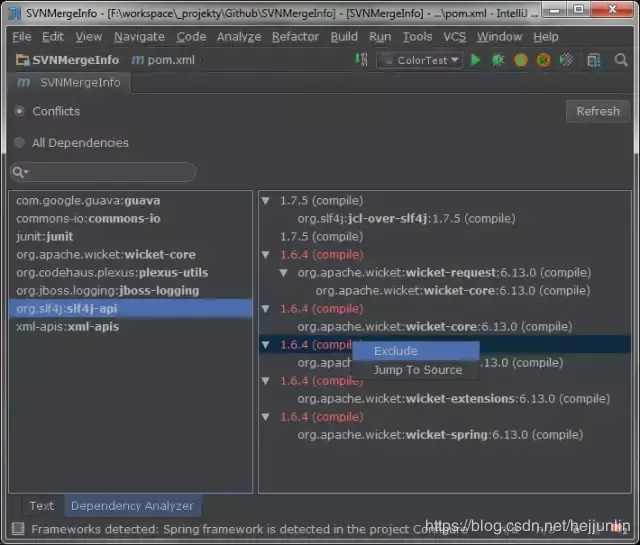The height and width of the screenshot is (545, 640).
Task: Switch to the Text tab
Action: click(42, 506)
